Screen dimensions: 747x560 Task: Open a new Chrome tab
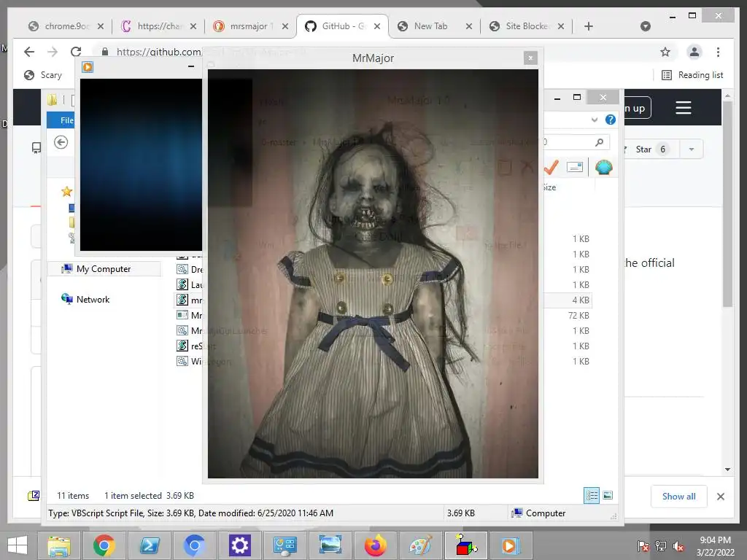click(589, 26)
